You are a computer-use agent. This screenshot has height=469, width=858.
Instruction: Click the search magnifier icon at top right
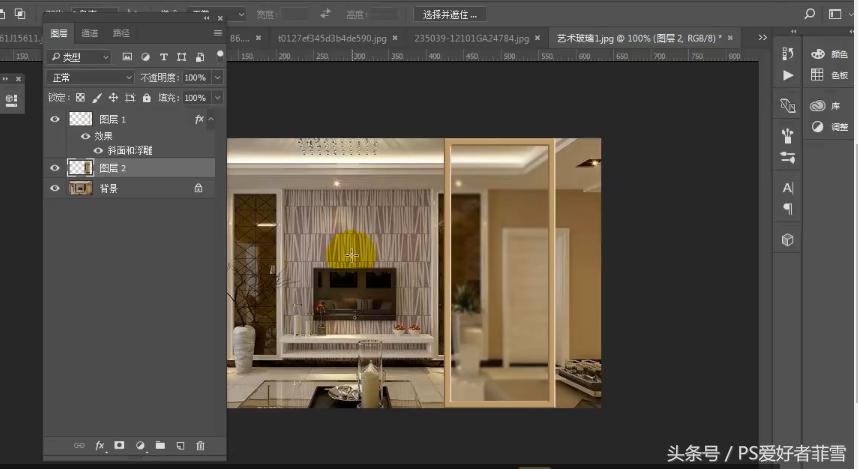click(810, 14)
